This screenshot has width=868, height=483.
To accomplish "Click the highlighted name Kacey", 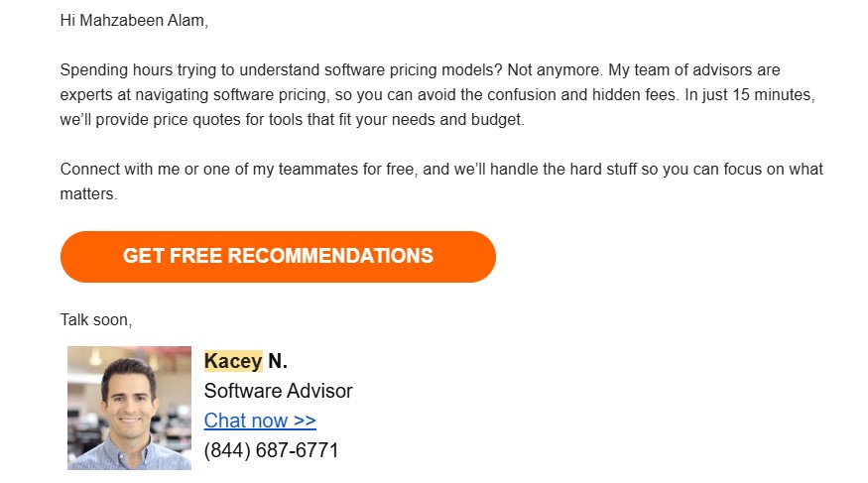I will (x=233, y=361).
